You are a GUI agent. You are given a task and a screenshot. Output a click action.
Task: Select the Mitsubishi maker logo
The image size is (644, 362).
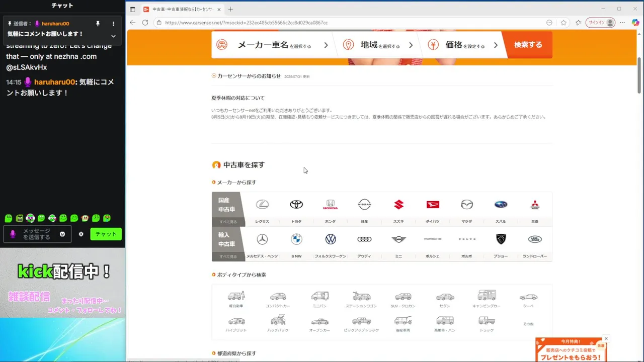click(535, 204)
